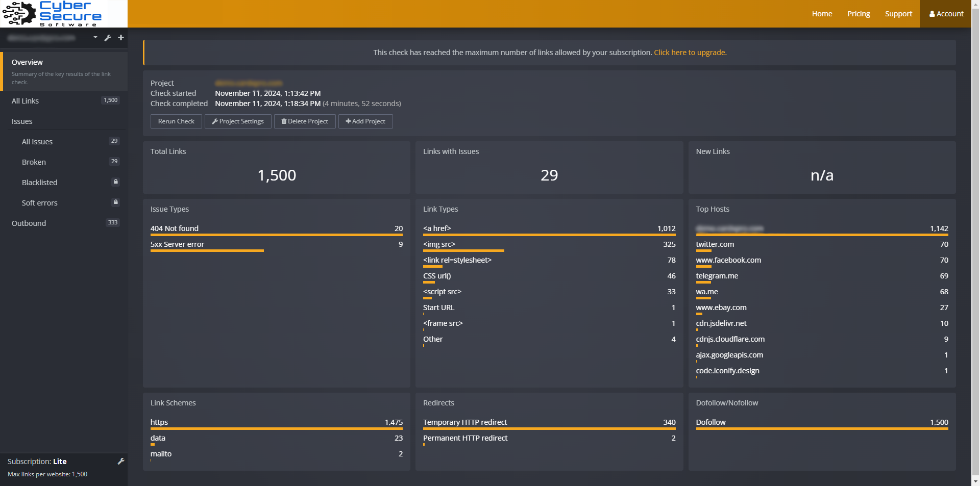Click the wrench icon beside Subscription Lite
Image resolution: width=980 pixels, height=486 pixels.
pyautogui.click(x=121, y=461)
